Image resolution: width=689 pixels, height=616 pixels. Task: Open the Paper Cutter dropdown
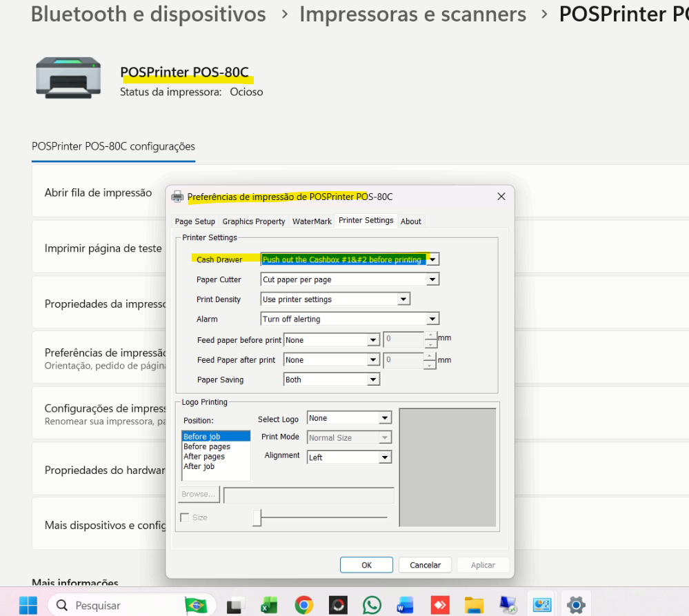pyautogui.click(x=432, y=280)
